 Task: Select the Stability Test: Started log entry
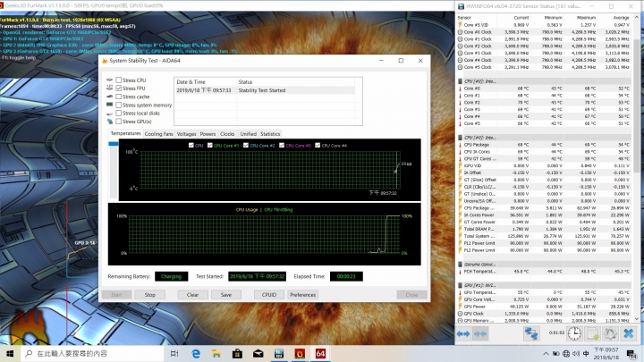point(265,90)
